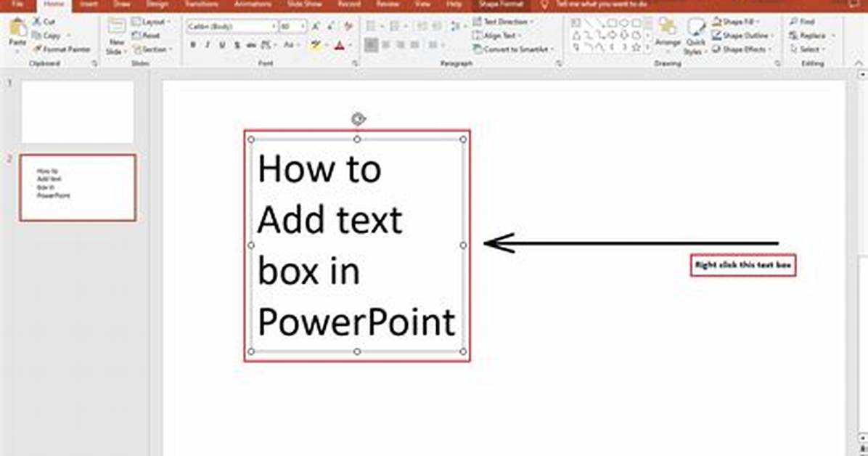Open the Shape Effects dropdown

(742, 49)
